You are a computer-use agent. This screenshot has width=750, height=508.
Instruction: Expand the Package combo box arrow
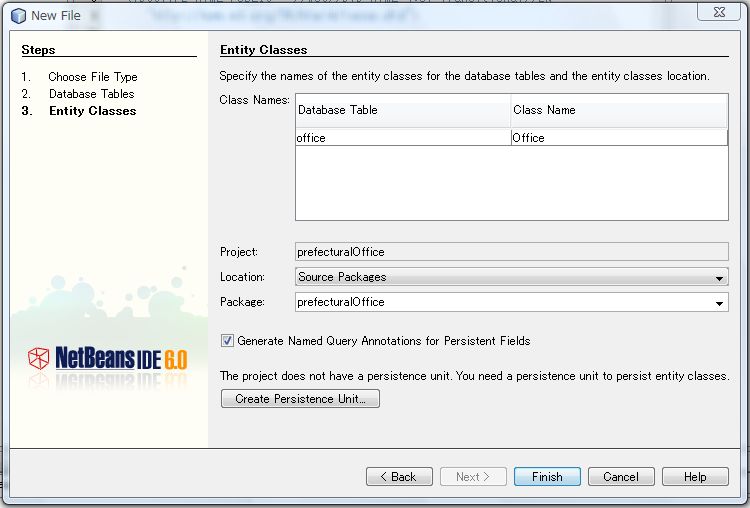(720, 302)
